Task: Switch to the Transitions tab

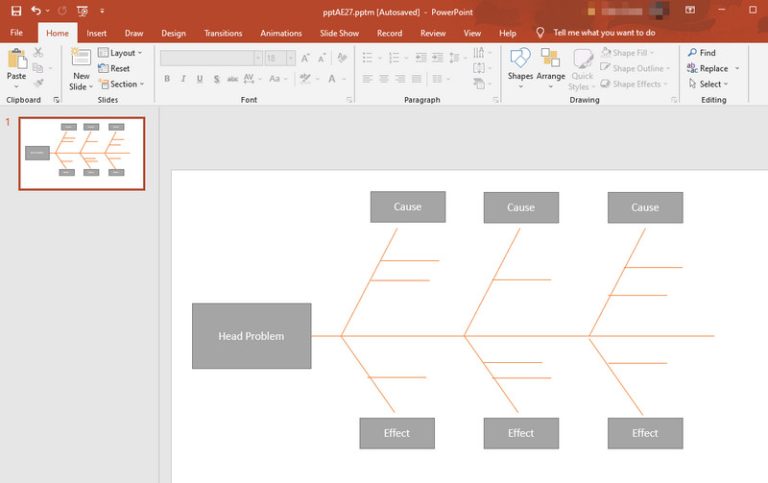Action: [223, 33]
